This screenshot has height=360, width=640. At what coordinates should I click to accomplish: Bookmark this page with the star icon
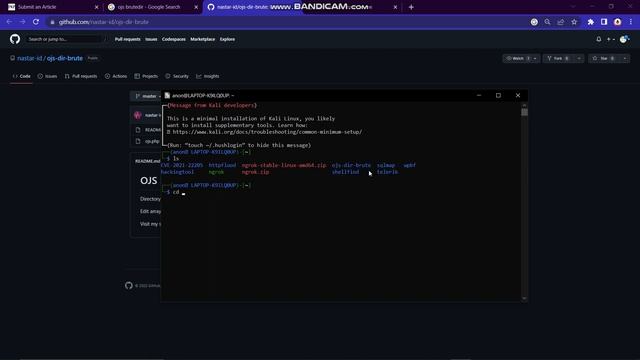574,22
